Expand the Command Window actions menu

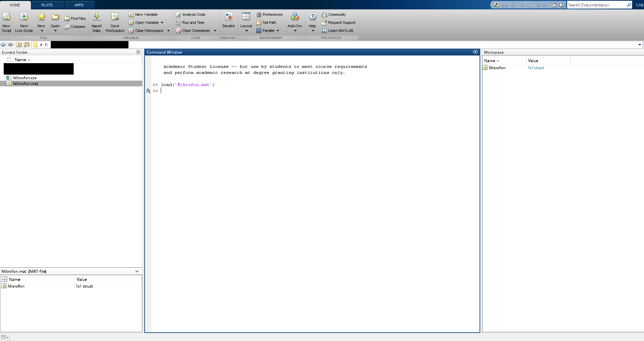point(475,52)
